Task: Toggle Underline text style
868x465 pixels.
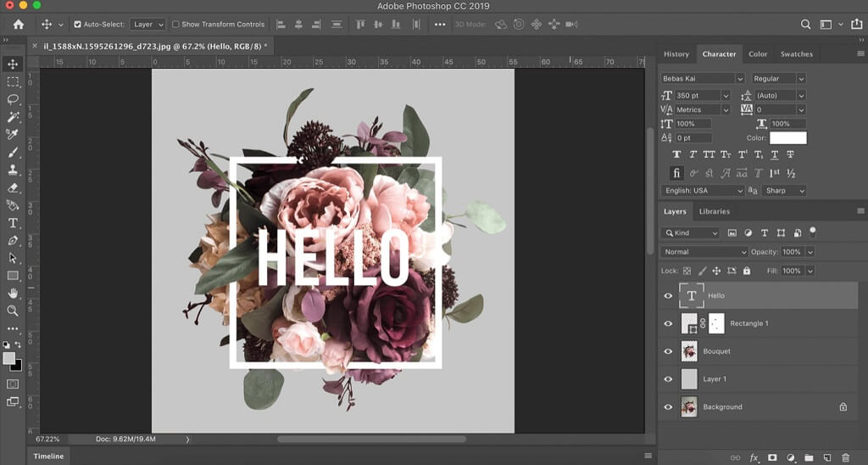Action: 775,154
